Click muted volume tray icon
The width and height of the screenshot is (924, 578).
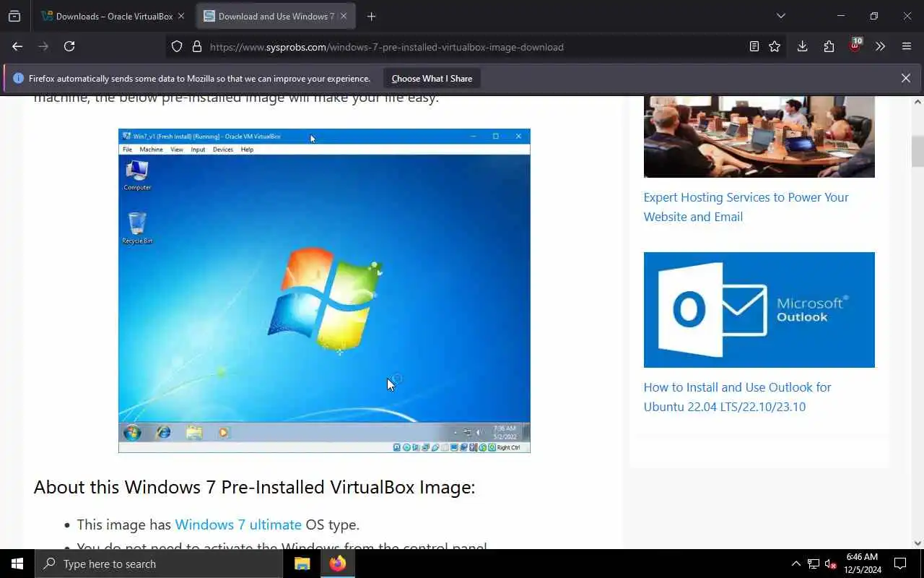(831, 564)
